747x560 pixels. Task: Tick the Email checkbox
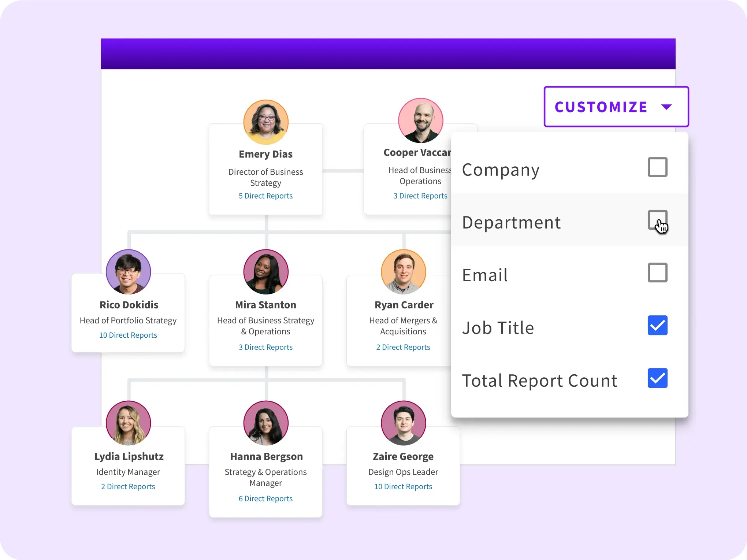657,272
